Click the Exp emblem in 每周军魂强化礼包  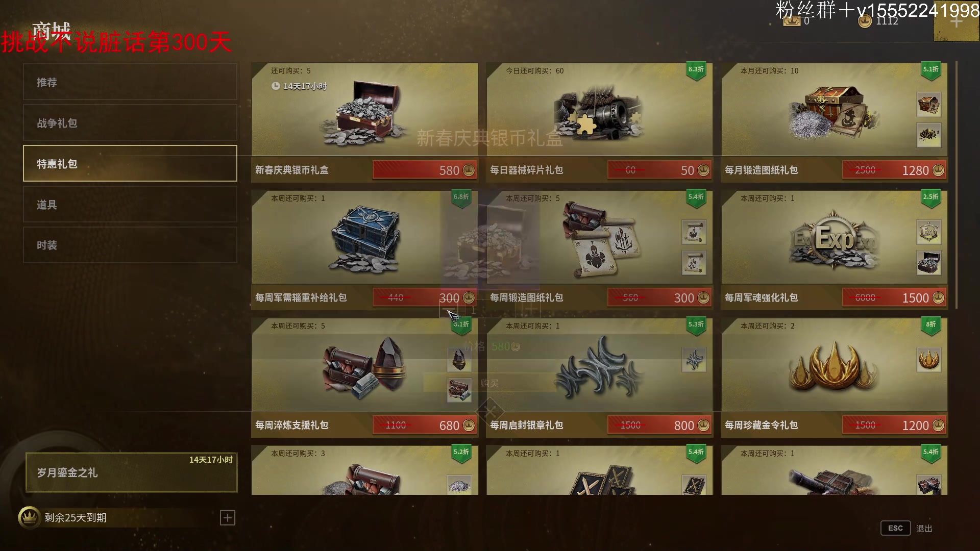[834, 239]
